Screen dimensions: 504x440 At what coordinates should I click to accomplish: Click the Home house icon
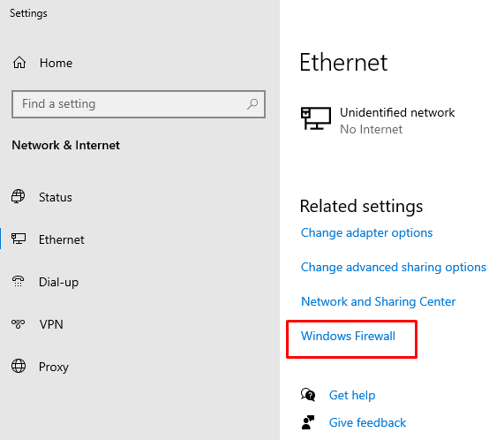pos(19,63)
